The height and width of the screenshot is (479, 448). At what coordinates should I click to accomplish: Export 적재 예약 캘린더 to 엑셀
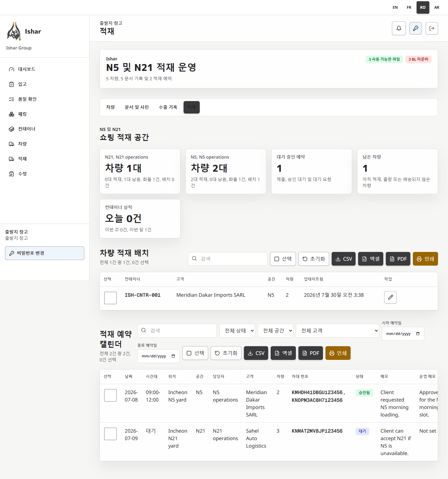pyautogui.click(x=283, y=353)
